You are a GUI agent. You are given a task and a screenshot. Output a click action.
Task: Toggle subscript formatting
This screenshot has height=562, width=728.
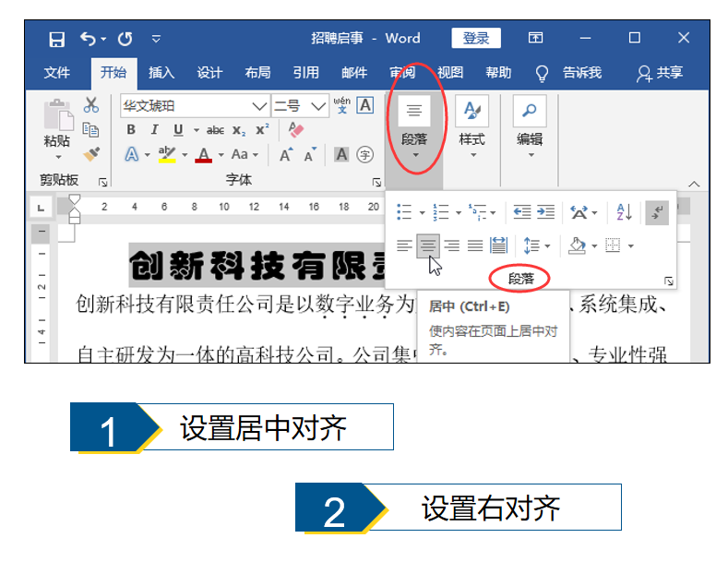239,130
